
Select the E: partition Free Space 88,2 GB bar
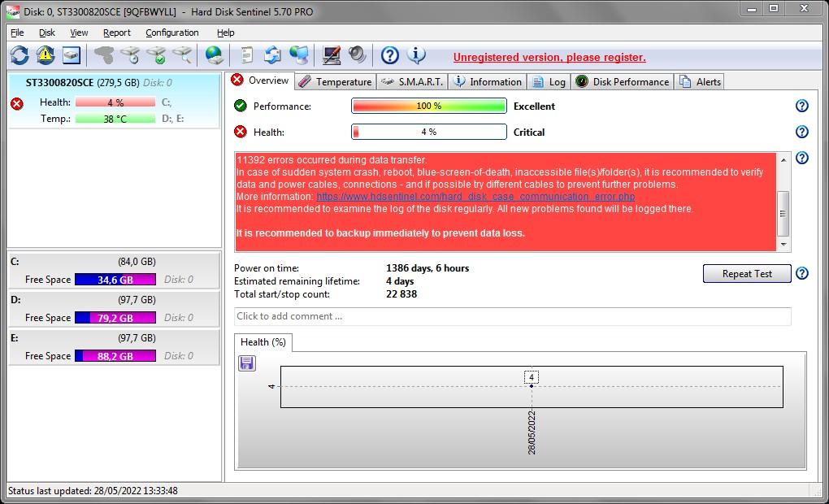pyautogui.click(x=115, y=356)
